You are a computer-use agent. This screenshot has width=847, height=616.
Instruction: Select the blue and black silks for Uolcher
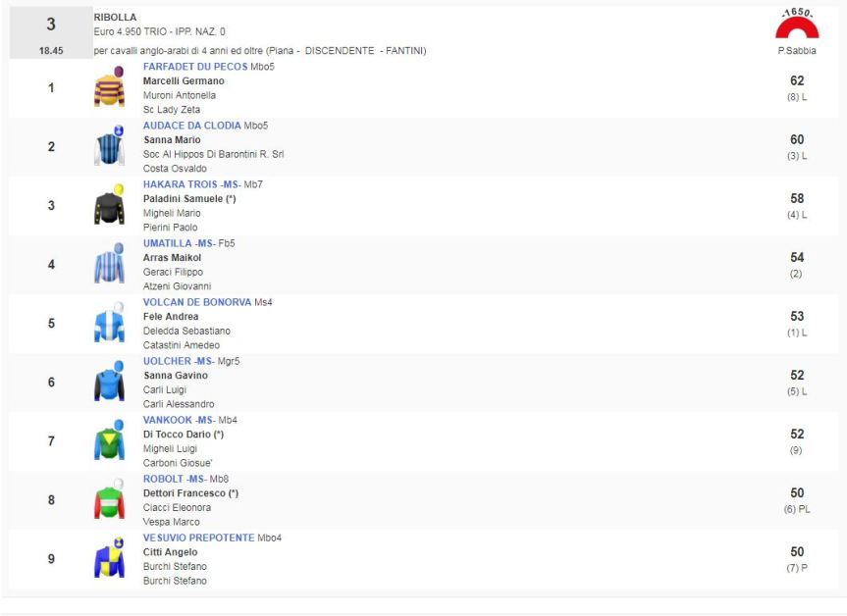coord(109,383)
